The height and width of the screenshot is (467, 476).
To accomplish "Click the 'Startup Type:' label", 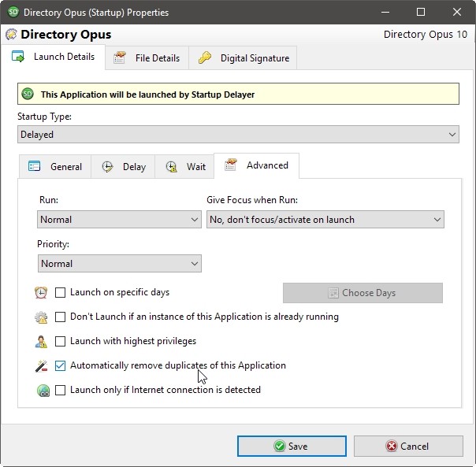I will pyautogui.click(x=44, y=117).
